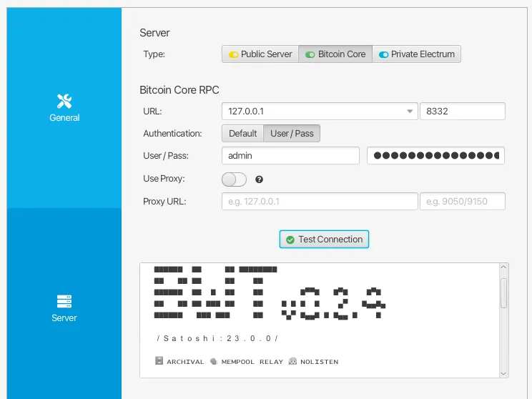The height and width of the screenshot is (399, 532).
Task: Choose Default authentication
Action: [x=243, y=134]
